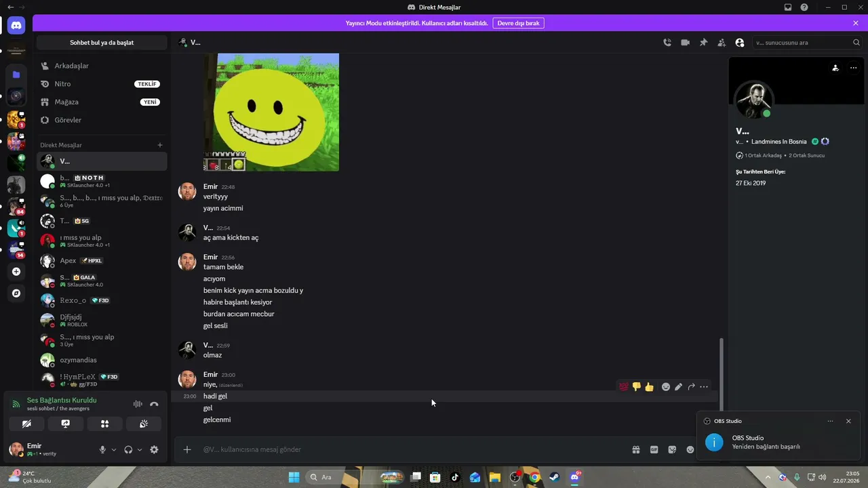Start a voice call with the header phone icon
The width and height of the screenshot is (868, 488).
click(x=667, y=43)
